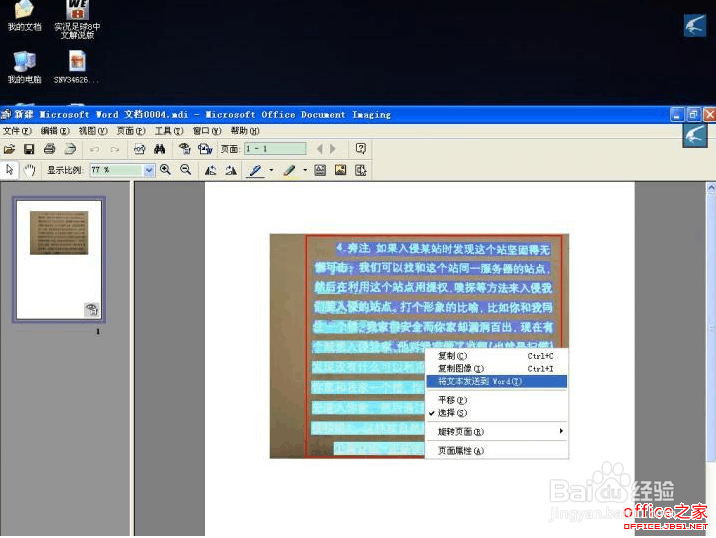
Task: Open the 帮助(H) menu
Action: point(245,131)
